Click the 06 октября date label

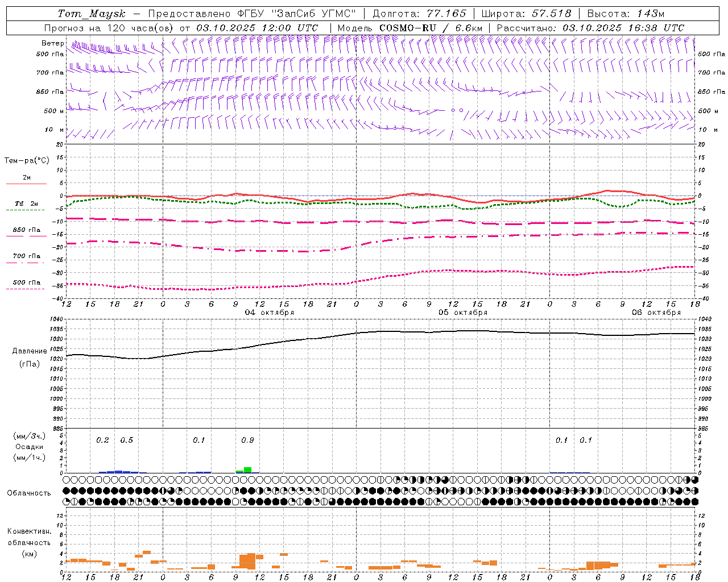(656, 313)
